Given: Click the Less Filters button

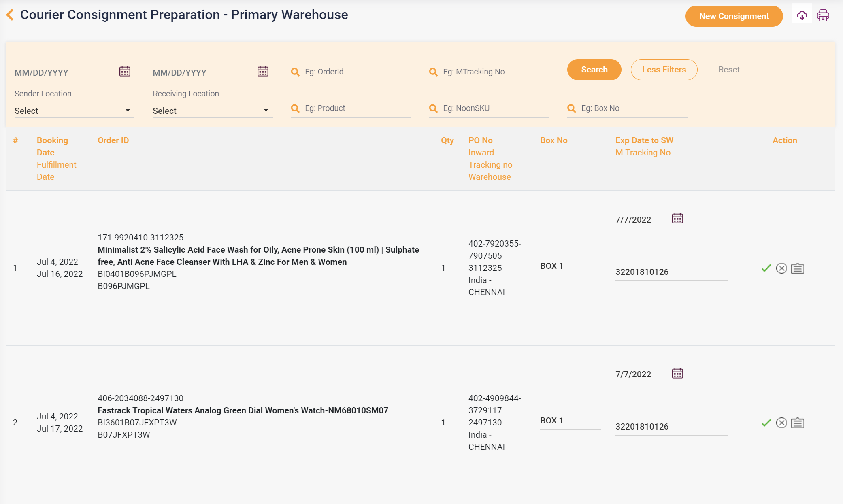Looking at the screenshot, I should (x=664, y=70).
